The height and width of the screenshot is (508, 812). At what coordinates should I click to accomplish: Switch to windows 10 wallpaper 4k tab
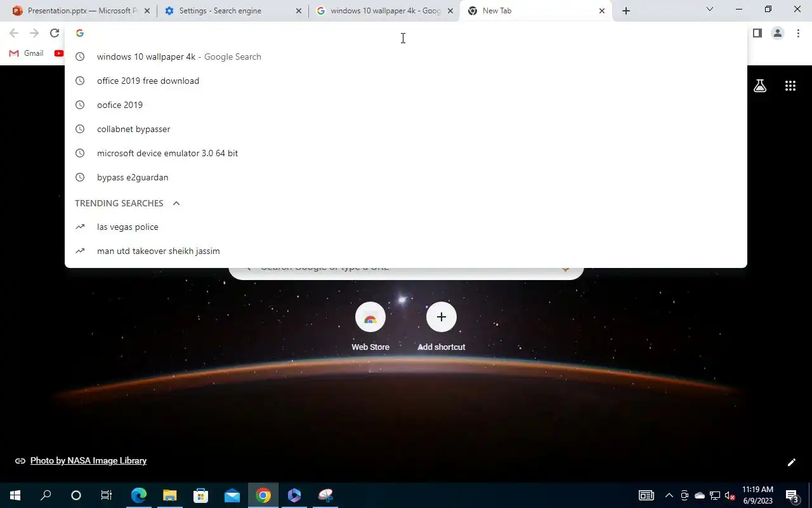pos(384,11)
